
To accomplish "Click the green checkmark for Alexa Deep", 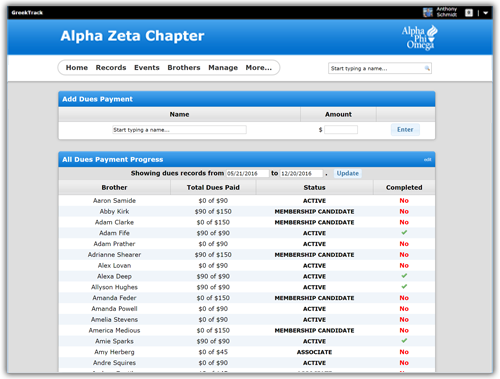I will (404, 276).
